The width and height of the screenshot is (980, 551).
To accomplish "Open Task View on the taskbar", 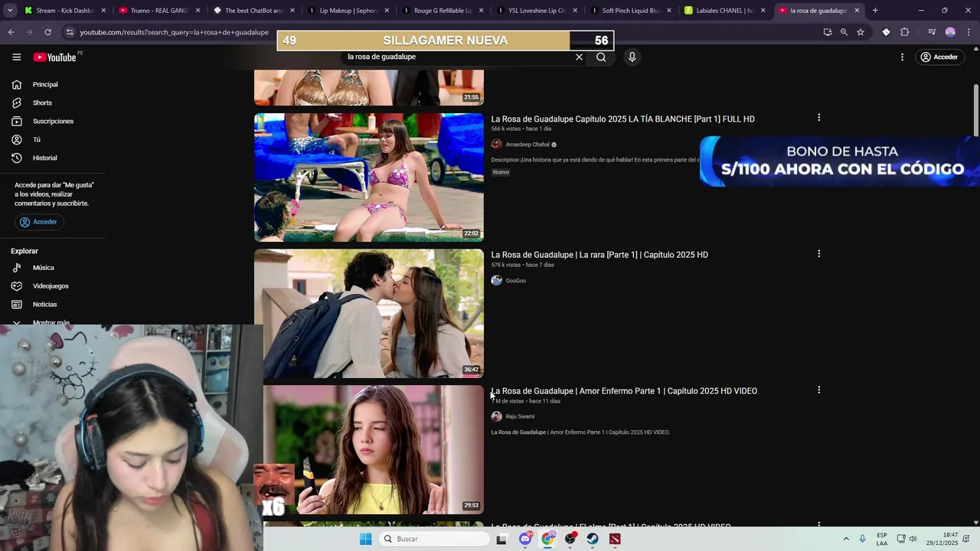I will tap(501, 539).
